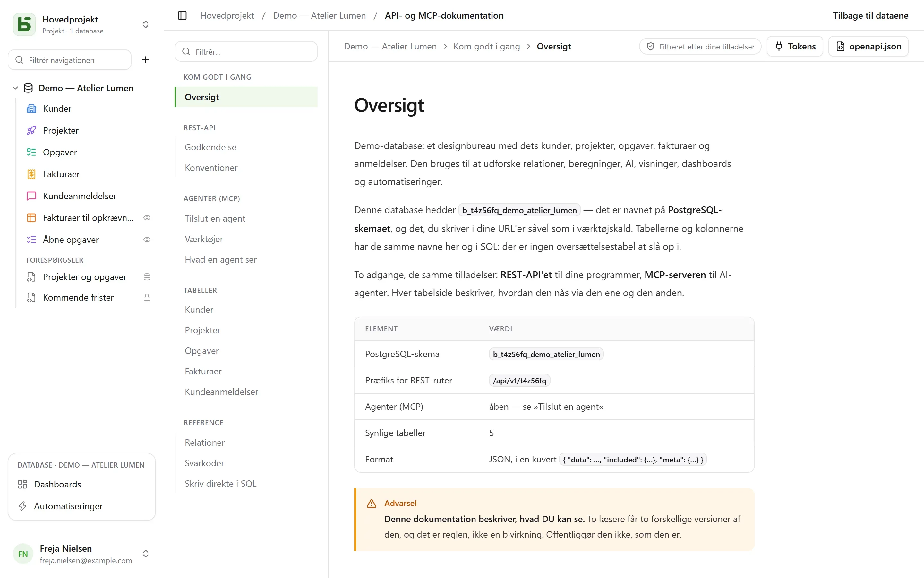Screen dimensions: 924x578
Task: Open the Hovedprojekt project switcher chevrons
Action: click(x=145, y=24)
